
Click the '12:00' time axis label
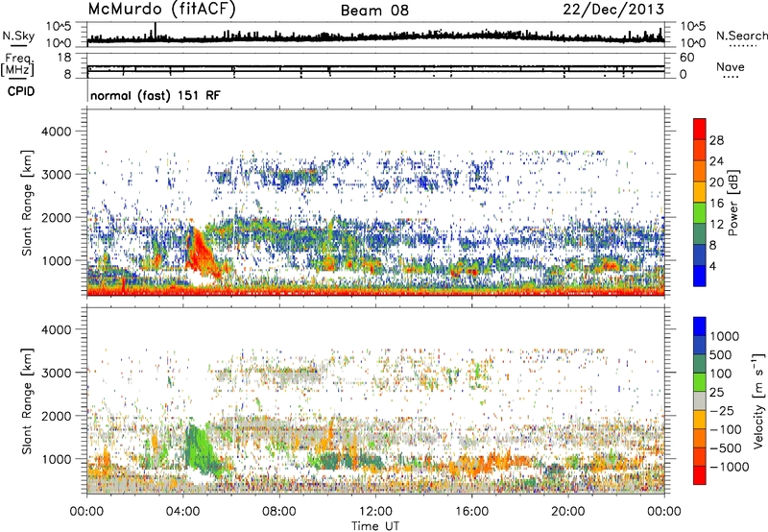375,512
